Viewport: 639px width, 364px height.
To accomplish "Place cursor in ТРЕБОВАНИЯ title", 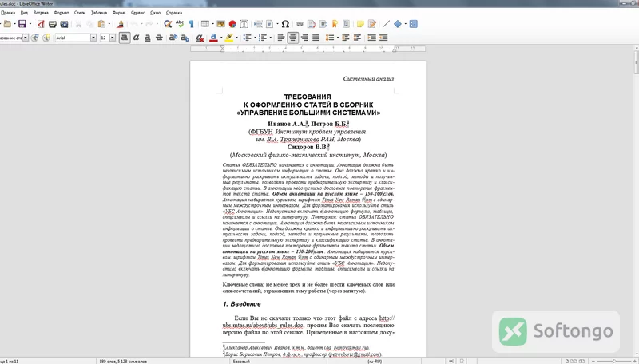I will click(x=308, y=97).
